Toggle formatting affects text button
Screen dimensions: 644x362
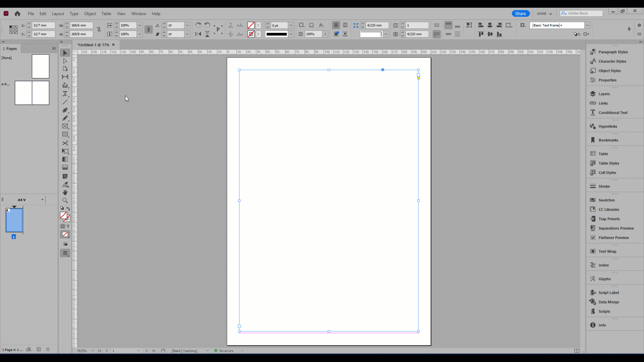(x=68, y=226)
